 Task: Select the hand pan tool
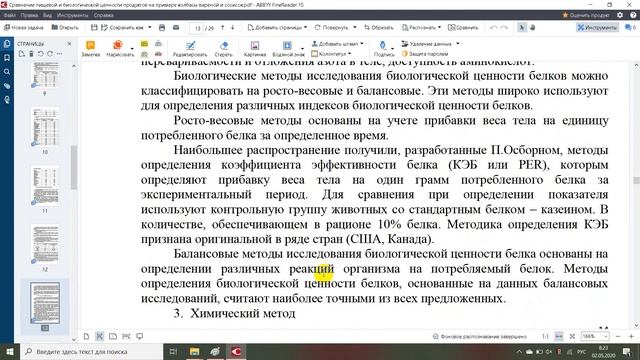[x=533, y=27]
